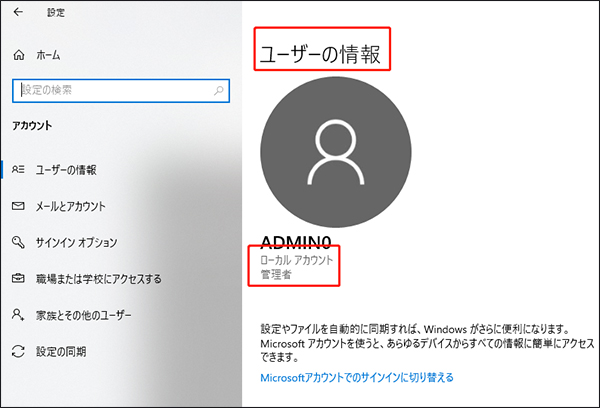The height and width of the screenshot is (408, 600).
Task: Click the ADMIN0 account name
Action: [296, 242]
